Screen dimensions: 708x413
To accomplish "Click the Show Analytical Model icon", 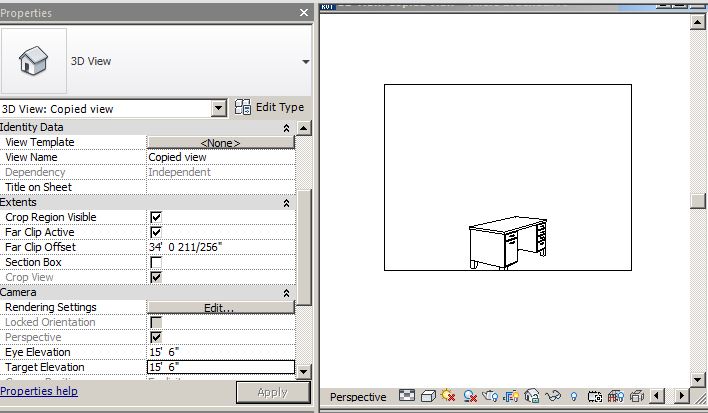I will (x=616, y=396).
